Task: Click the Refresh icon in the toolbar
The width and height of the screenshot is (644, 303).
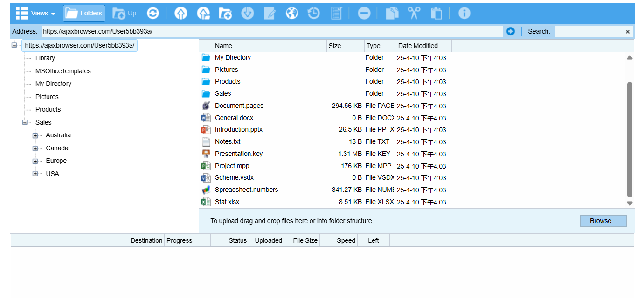Action: (x=153, y=14)
